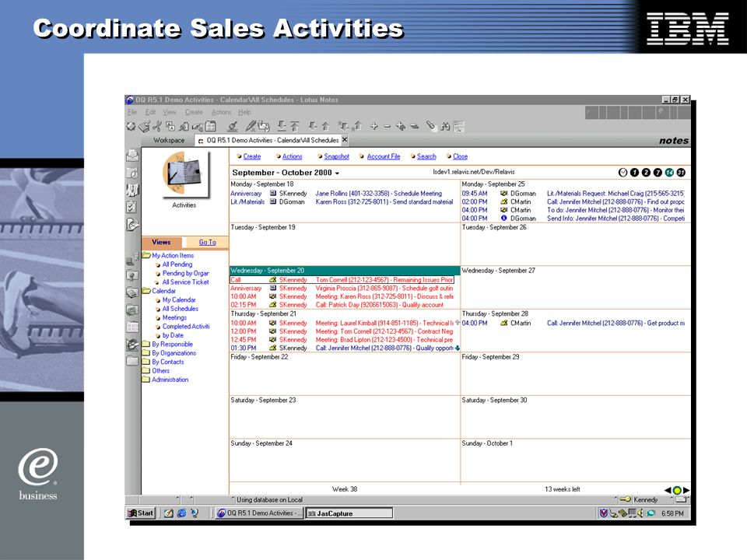The image size is (747, 560).
Task: Click the paintbrush icon in the toolbar
Action: (x=233, y=126)
